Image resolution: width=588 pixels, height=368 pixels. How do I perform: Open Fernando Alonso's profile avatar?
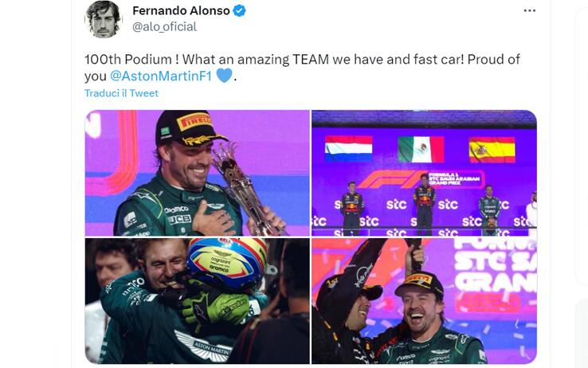(104, 19)
